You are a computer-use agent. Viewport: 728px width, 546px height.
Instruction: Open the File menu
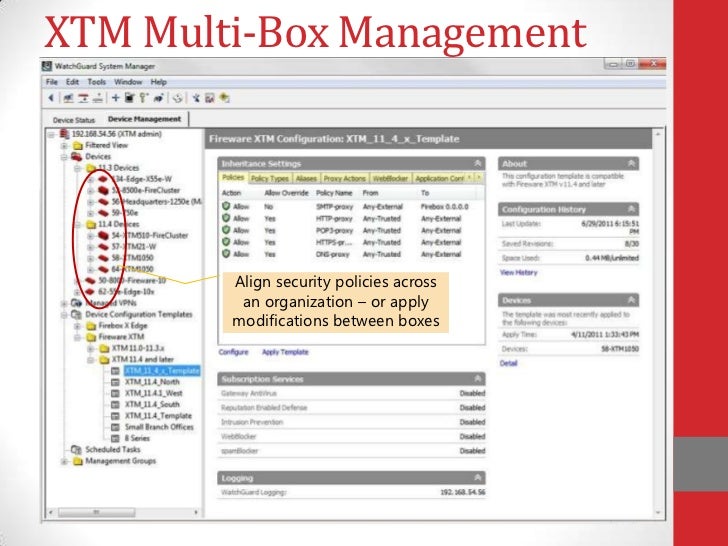(x=52, y=82)
